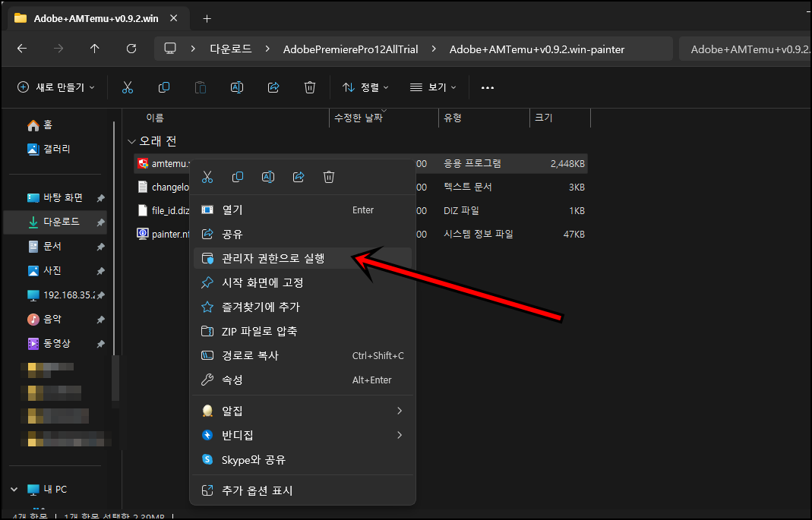Open the 정렬 sort dropdown
Viewport: 812px width, 520px height.
click(365, 87)
